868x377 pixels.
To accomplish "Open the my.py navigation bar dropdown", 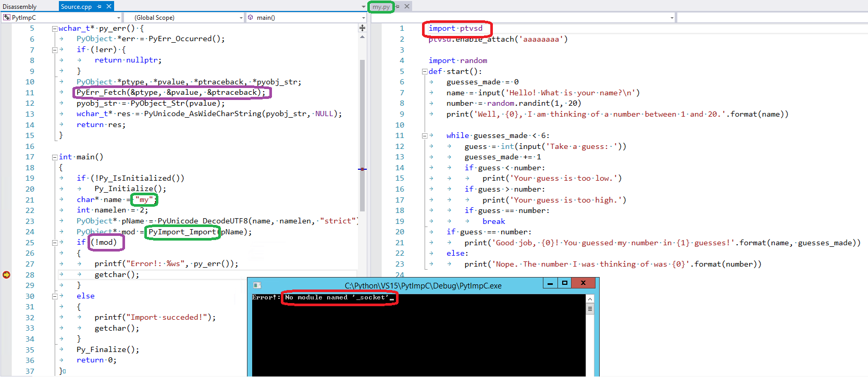I will 672,18.
